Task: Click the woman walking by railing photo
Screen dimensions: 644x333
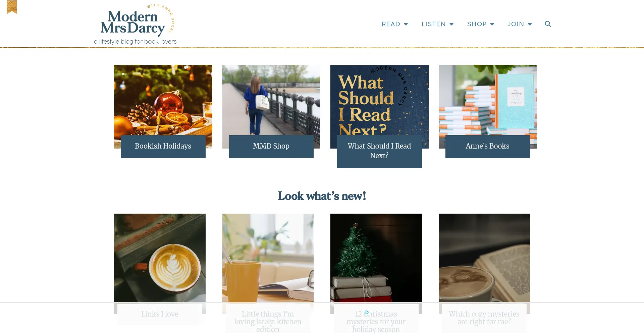Action: tap(271, 100)
